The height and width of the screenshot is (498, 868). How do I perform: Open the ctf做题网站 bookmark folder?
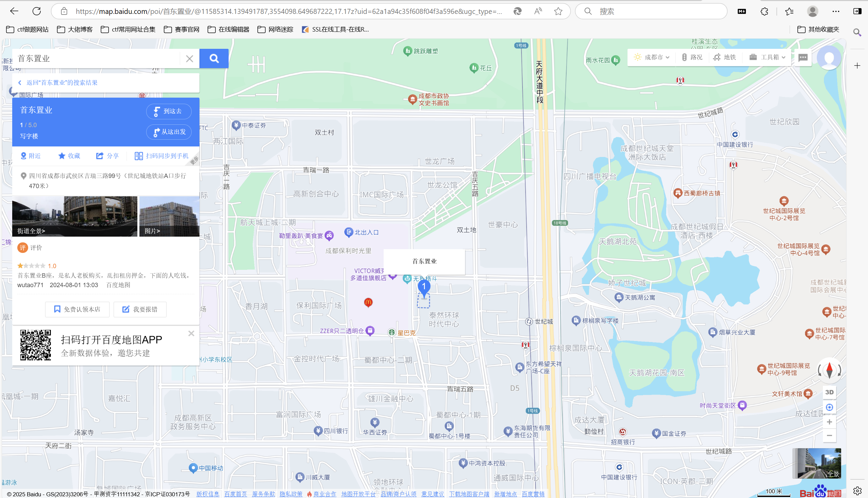[x=27, y=29]
